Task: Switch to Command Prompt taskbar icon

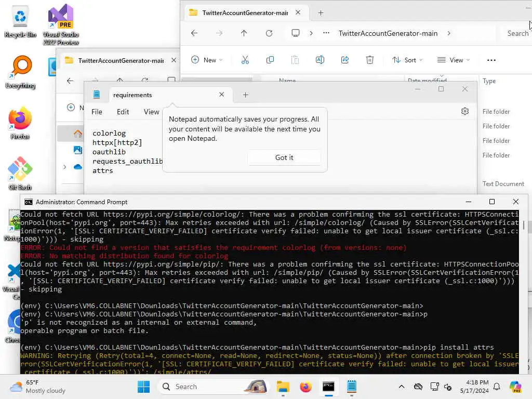Action: click(328, 387)
